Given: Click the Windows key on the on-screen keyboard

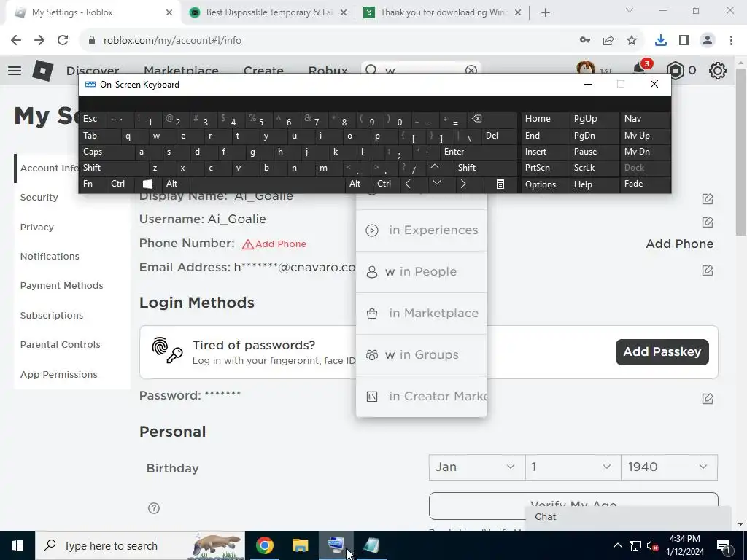Looking at the screenshot, I should coord(147,184).
